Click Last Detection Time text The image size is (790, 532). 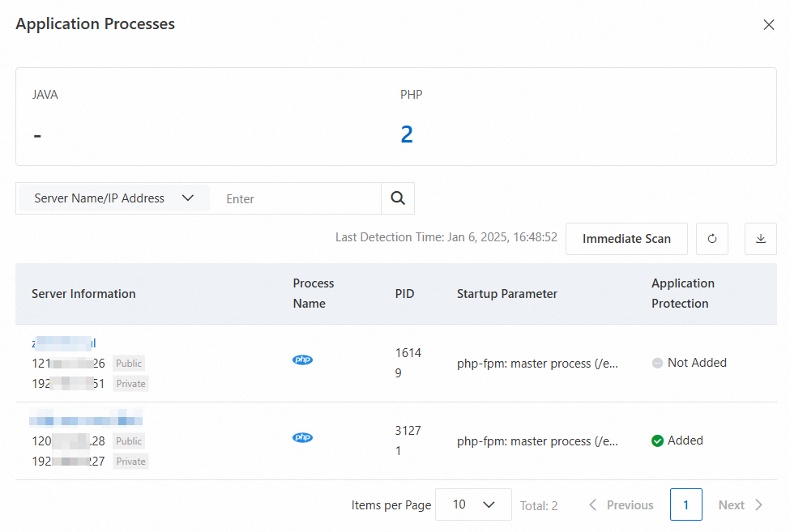point(446,237)
